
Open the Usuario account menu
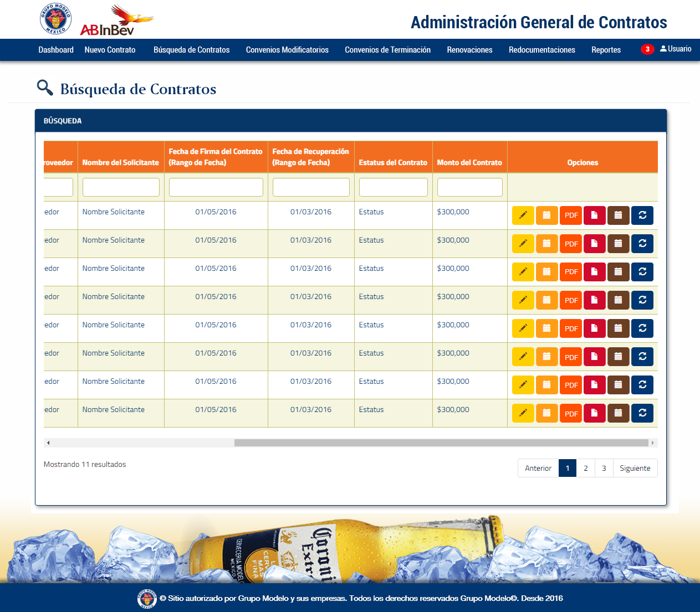click(x=676, y=49)
